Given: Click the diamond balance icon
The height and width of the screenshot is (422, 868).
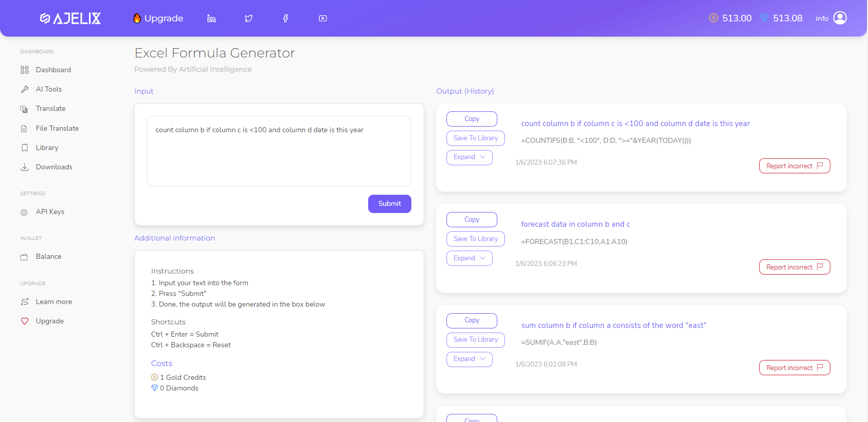Looking at the screenshot, I should point(764,18).
